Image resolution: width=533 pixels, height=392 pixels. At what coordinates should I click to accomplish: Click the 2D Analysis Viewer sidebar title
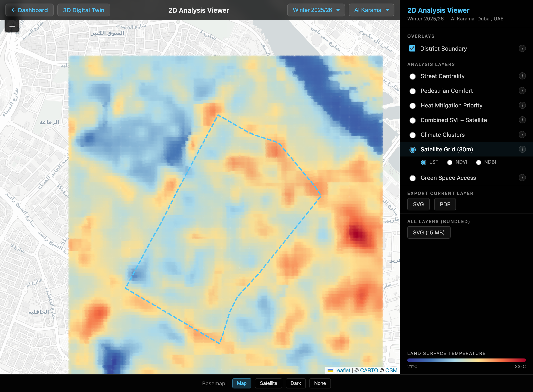tap(438, 10)
